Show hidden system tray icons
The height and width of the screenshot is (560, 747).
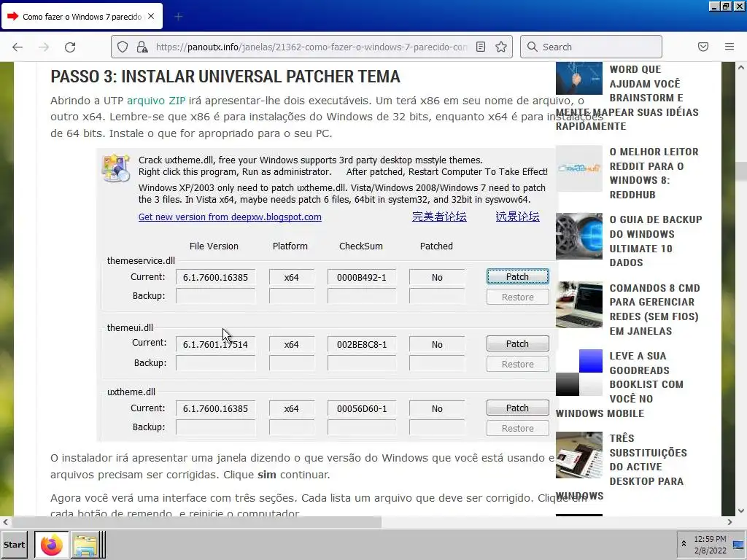click(684, 544)
